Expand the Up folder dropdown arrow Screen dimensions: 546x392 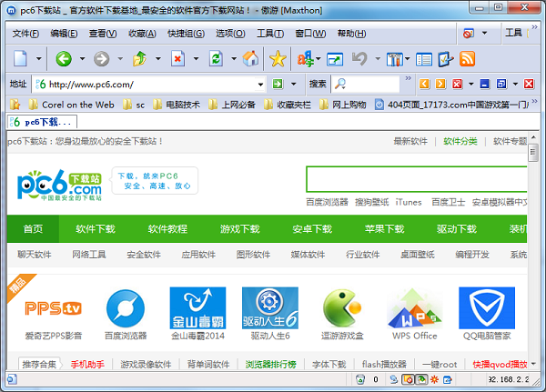coord(157,58)
